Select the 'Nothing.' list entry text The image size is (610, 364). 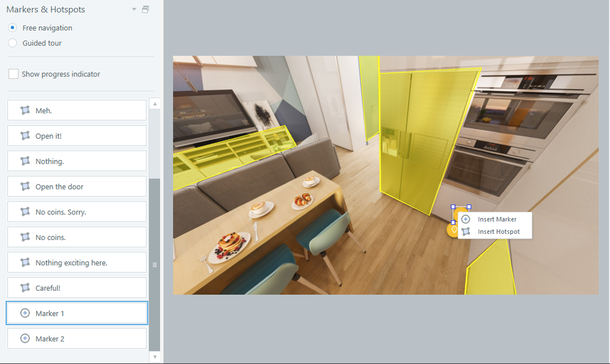click(x=50, y=161)
